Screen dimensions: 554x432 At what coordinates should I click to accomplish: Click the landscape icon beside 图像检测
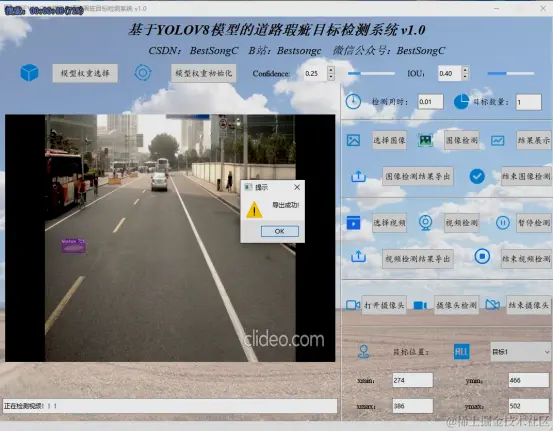pos(425,140)
